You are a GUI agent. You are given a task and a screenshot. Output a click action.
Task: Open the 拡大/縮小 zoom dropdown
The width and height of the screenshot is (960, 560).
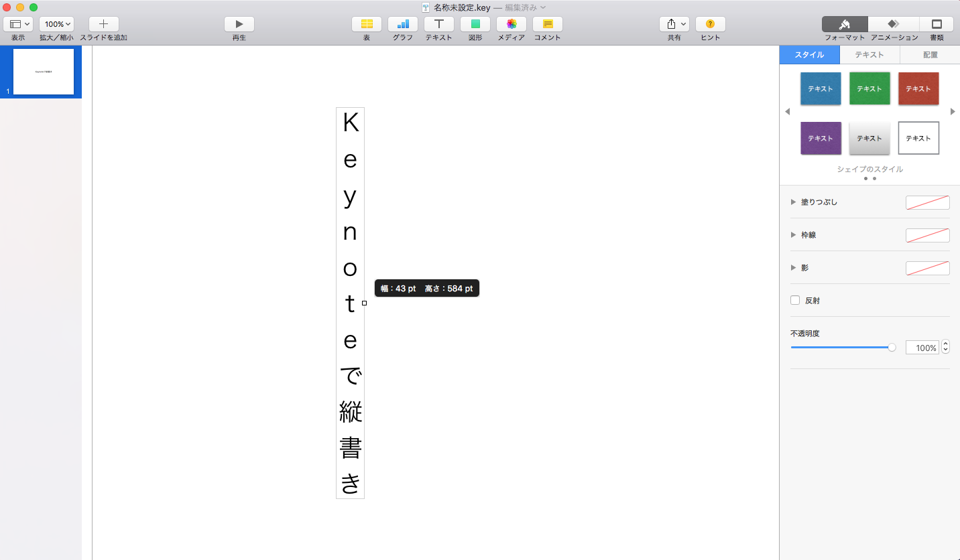click(56, 23)
